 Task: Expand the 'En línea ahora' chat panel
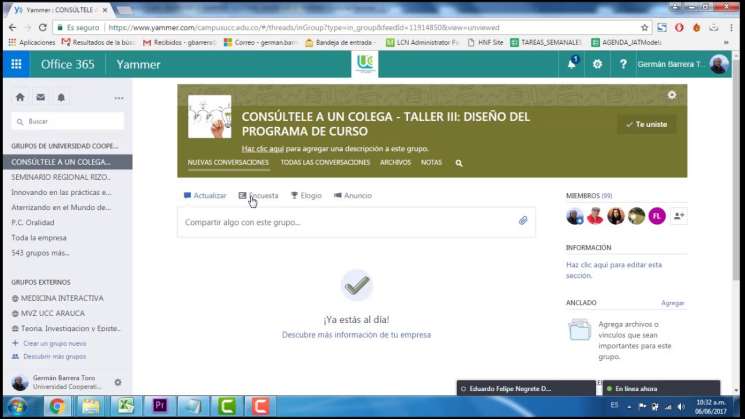(661, 389)
